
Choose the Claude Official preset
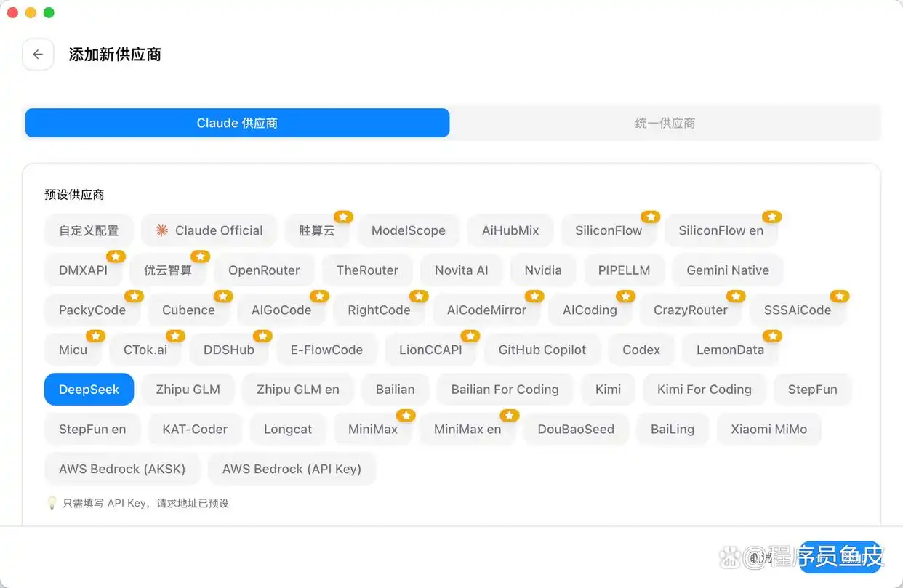[x=209, y=230]
